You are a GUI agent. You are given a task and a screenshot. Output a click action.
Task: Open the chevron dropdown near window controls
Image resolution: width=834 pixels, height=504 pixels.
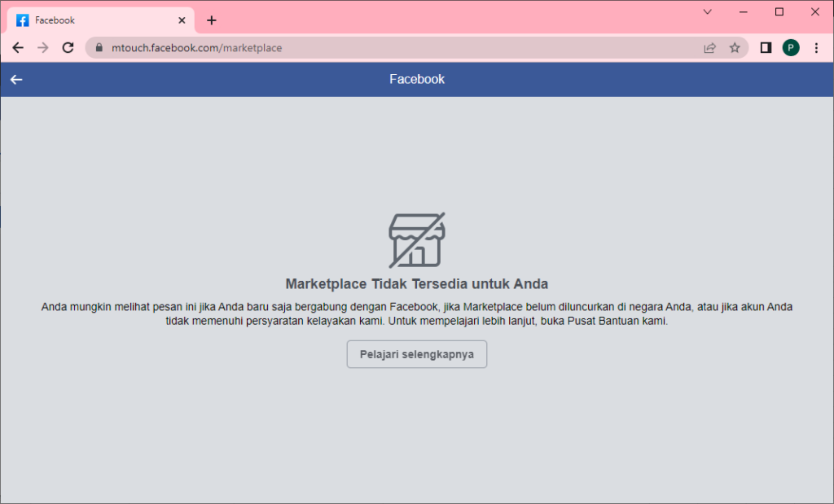click(707, 11)
